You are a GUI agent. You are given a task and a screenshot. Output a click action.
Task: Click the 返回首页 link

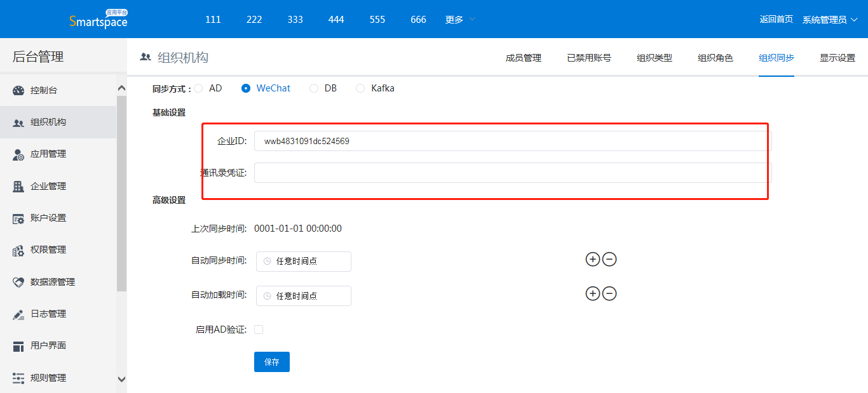[776, 19]
